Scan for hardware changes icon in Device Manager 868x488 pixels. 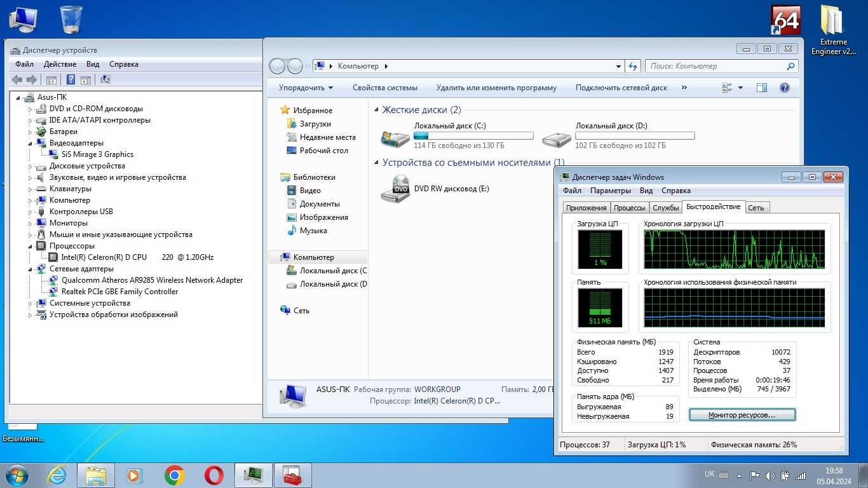pyautogui.click(x=105, y=79)
